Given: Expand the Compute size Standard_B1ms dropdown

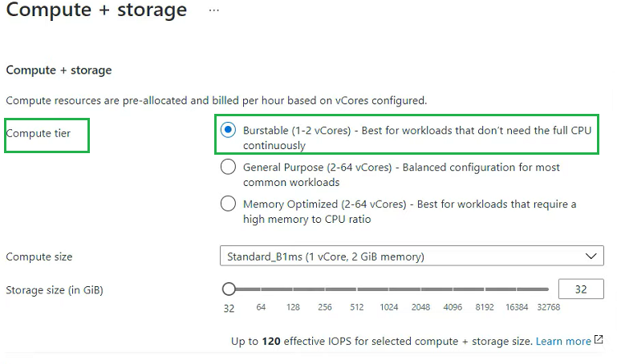Looking at the screenshot, I should tap(412, 257).
